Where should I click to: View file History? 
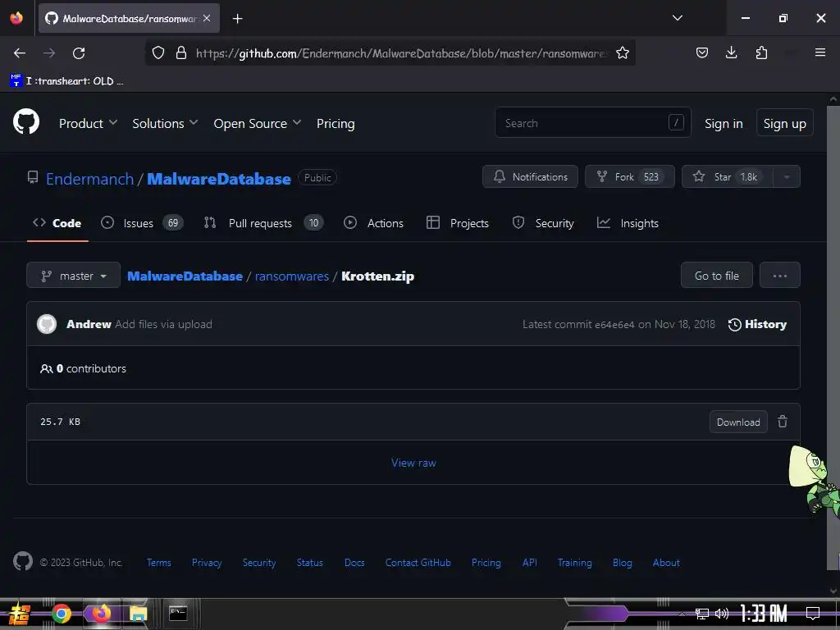point(757,324)
